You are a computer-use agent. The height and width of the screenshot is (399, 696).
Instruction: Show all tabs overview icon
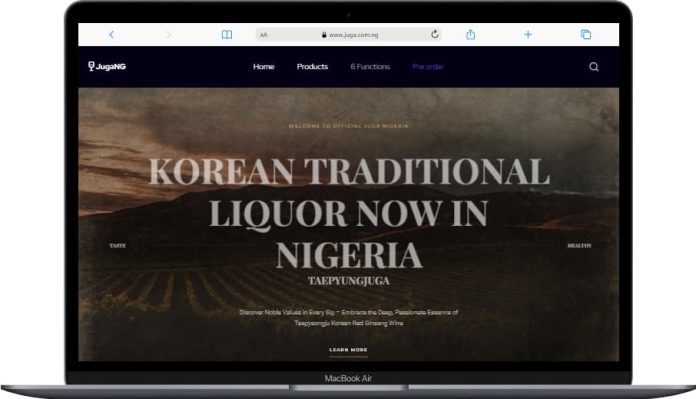(x=586, y=35)
